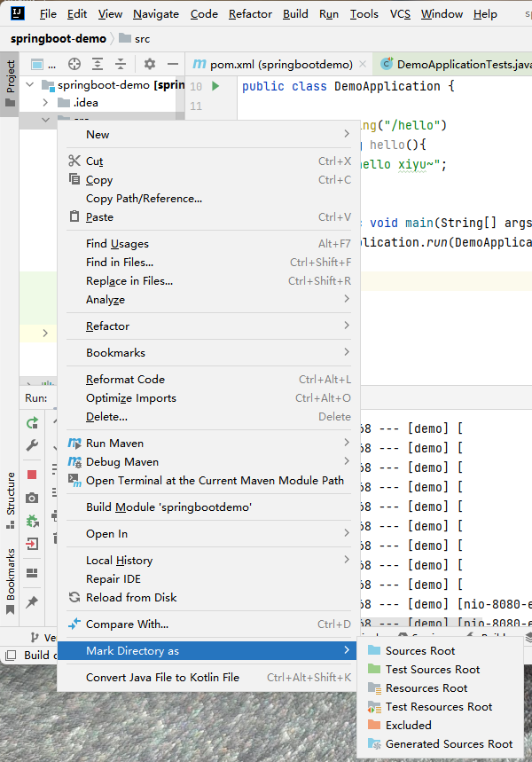Choose Delete... from context menu
This screenshot has height=762, width=532.
[208, 417]
